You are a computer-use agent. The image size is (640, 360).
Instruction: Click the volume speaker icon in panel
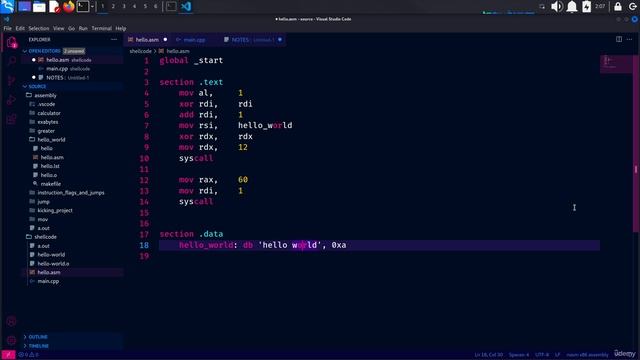pos(556,7)
